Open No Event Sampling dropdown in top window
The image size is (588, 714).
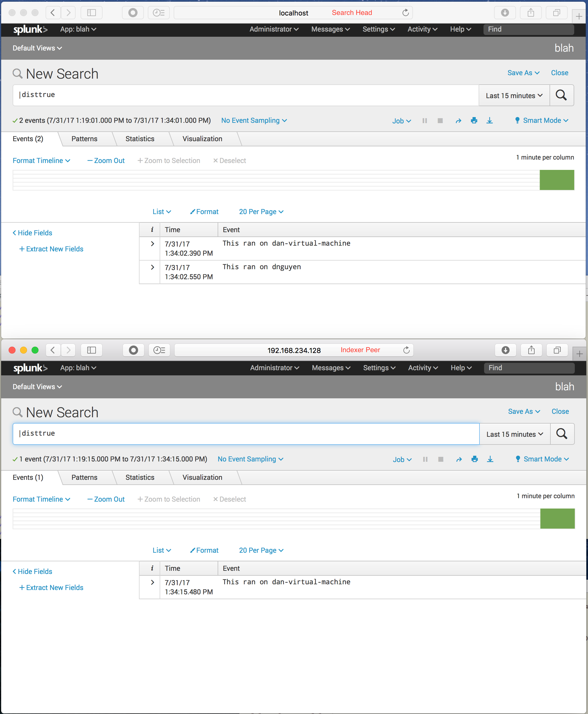(x=254, y=121)
